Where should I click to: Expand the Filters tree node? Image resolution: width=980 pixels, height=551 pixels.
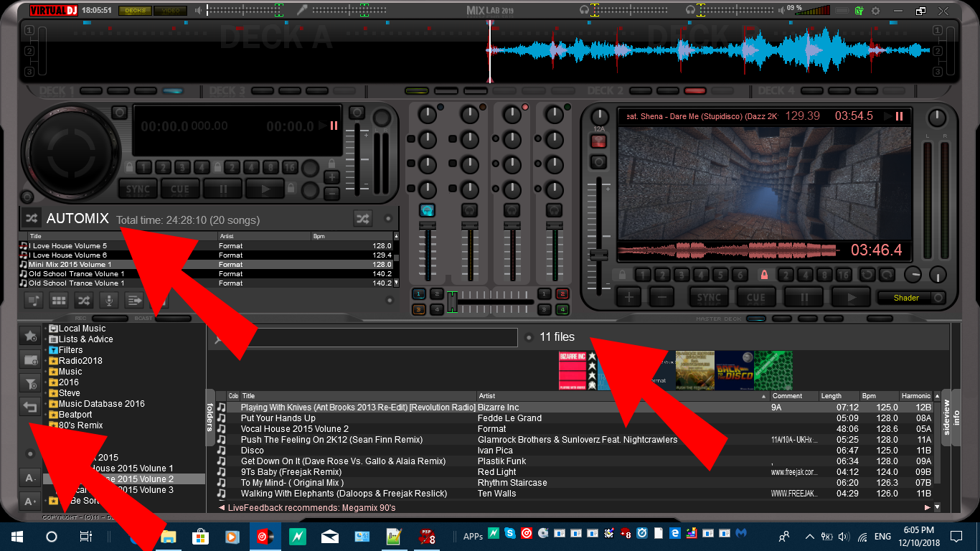pos(45,350)
